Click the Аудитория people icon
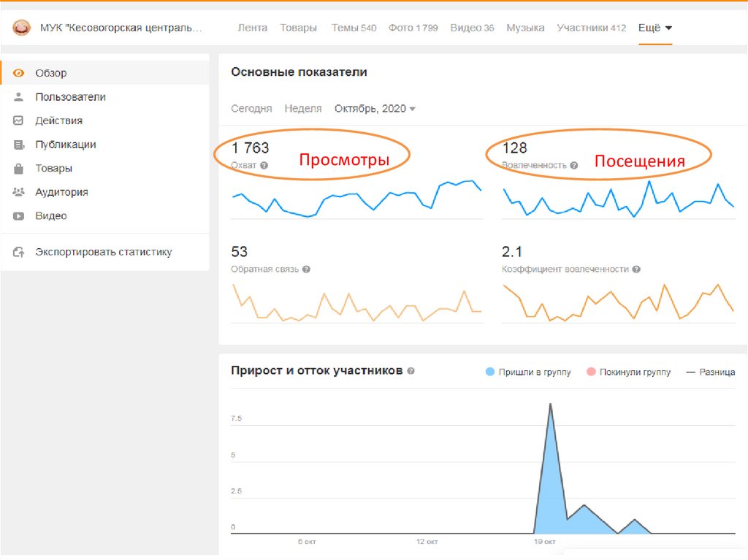 (19, 192)
